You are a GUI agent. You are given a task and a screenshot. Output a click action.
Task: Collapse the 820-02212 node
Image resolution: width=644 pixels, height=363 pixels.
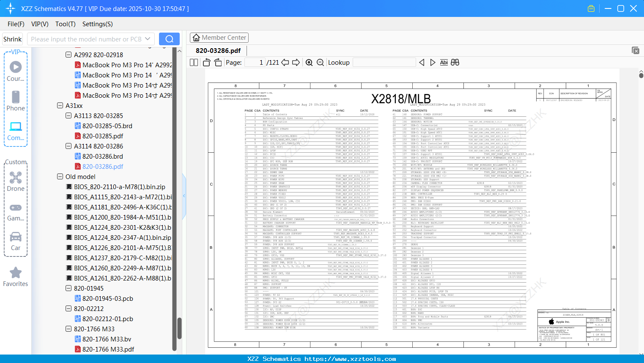69,308
